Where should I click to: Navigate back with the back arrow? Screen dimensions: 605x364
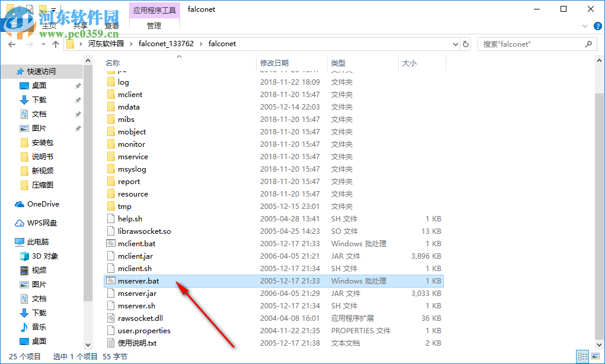click(12, 43)
